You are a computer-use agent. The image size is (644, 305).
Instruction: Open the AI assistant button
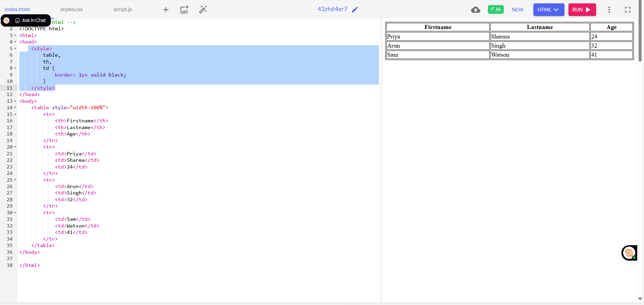point(496,9)
